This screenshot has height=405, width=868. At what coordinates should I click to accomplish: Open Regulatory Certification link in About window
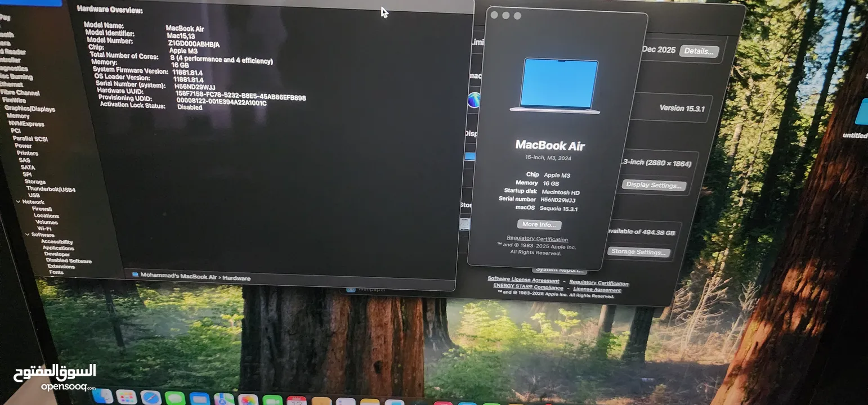537,239
